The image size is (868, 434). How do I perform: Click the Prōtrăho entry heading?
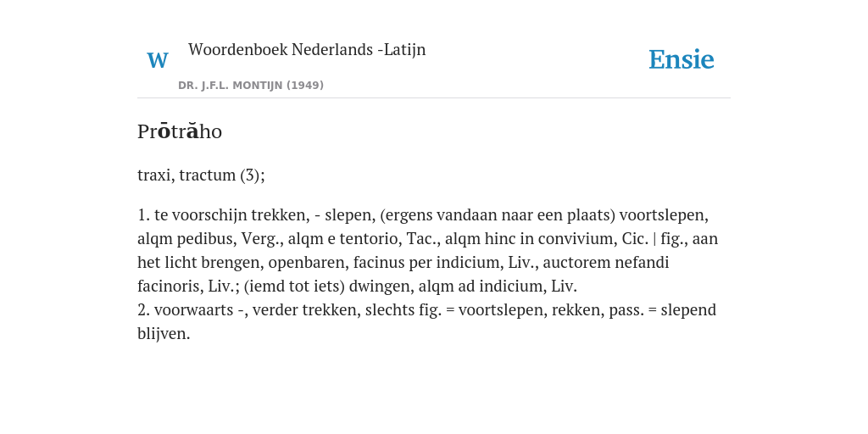[180, 131]
